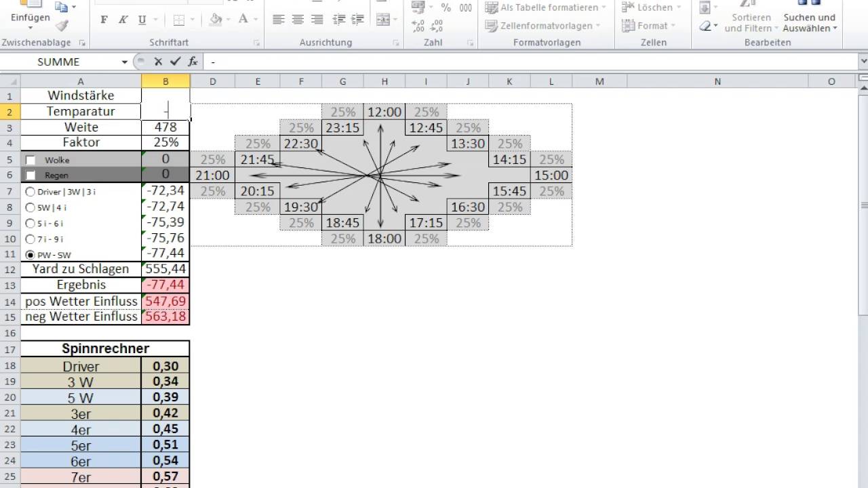Image resolution: width=868 pixels, height=488 pixels.
Task: Click cell B3 with value 478
Action: [x=165, y=127]
